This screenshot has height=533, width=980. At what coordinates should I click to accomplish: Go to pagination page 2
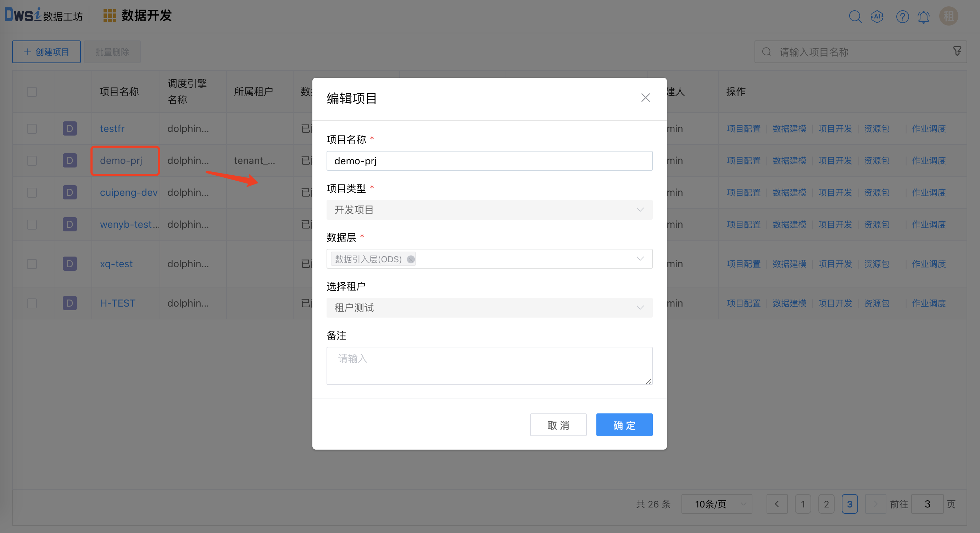826,504
